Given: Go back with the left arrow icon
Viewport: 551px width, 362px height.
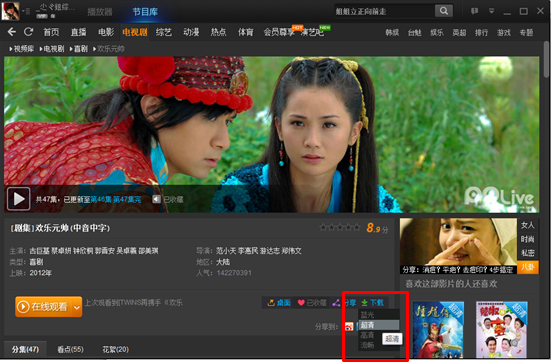Looking at the screenshot, I should click(12, 32).
